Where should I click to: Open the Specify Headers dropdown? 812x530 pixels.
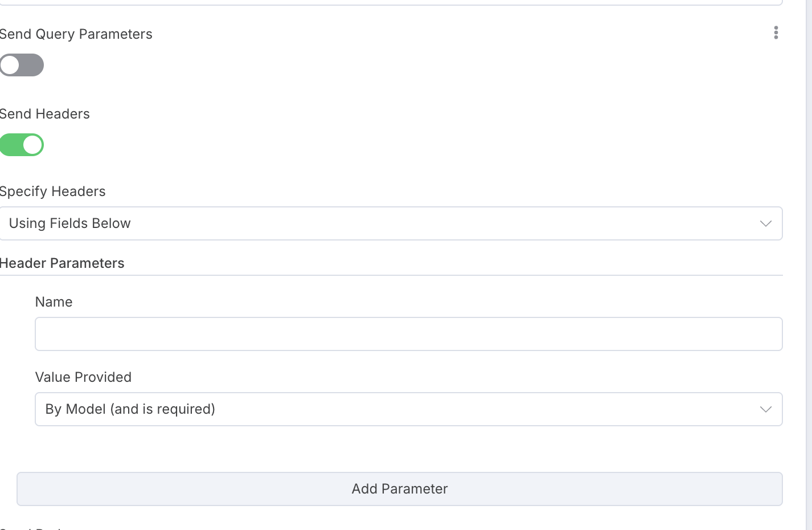point(391,223)
